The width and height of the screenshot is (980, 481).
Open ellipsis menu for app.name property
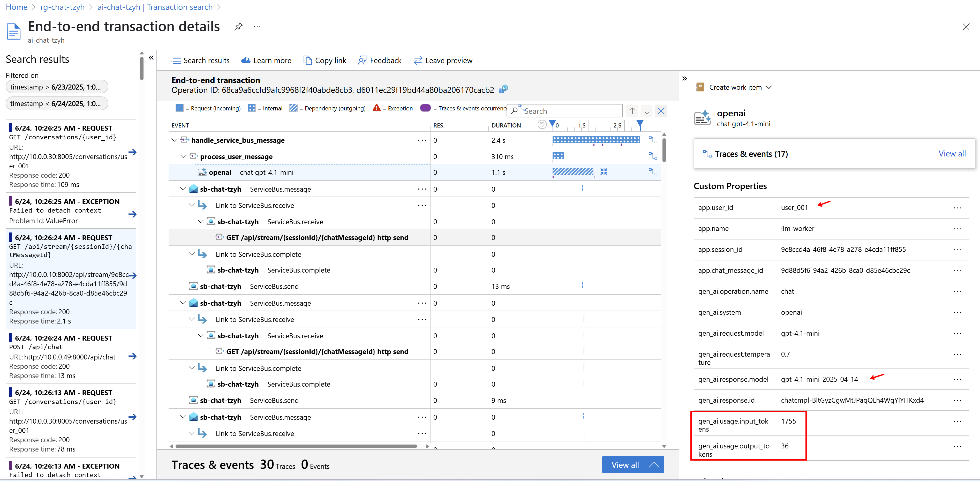point(958,229)
